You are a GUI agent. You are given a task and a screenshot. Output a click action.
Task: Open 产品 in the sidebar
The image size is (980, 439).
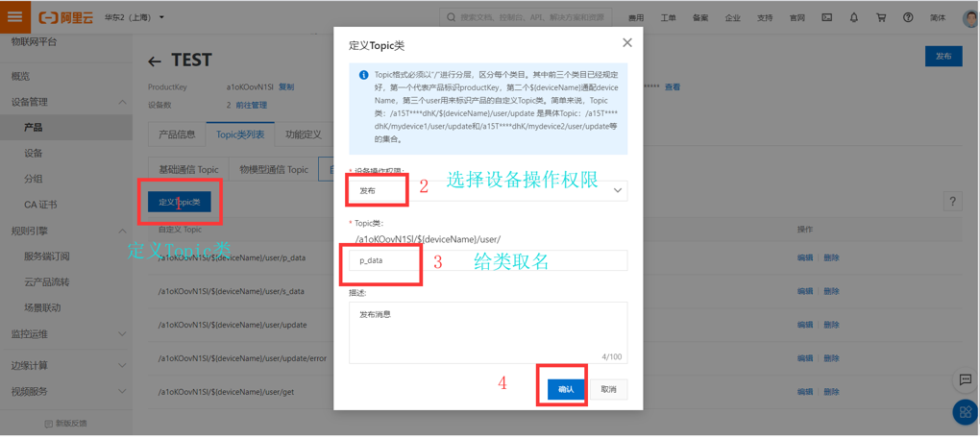click(x=33, y=128)
